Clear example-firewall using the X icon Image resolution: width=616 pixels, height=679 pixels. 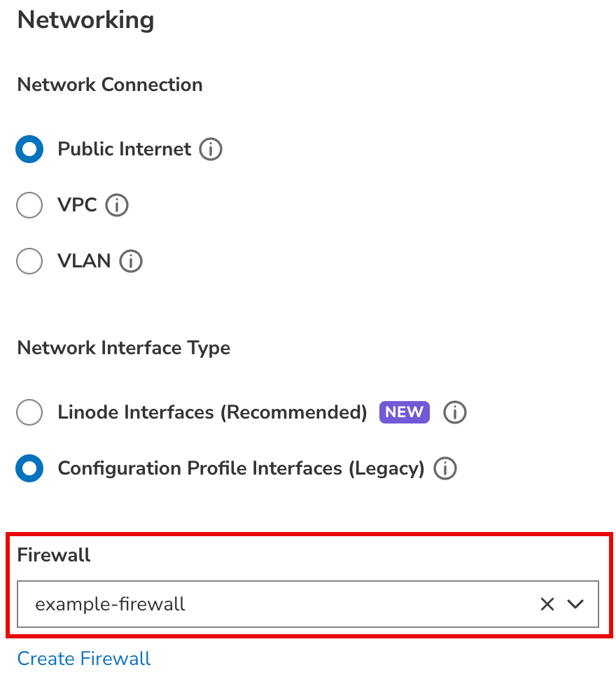547,603
